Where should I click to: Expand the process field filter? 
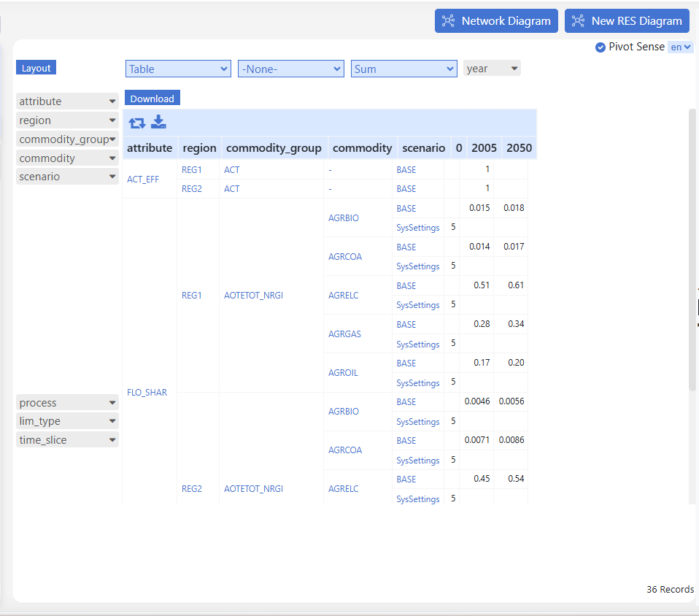click(67, 403)
